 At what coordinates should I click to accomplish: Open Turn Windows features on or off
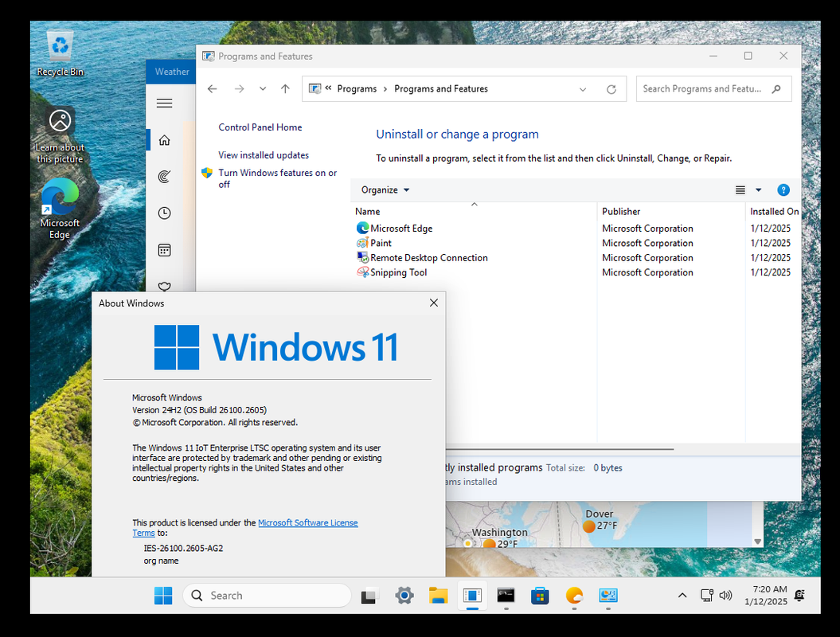click(x=278, y=178)
